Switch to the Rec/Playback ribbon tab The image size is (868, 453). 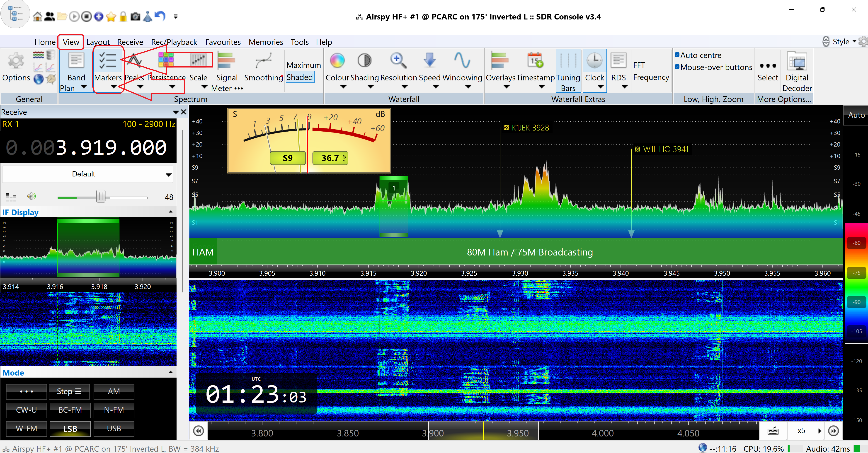click(x=174, y=42)
